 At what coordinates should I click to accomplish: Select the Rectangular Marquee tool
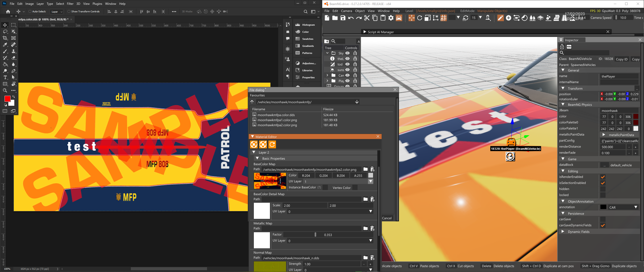[x=14, y=25]
